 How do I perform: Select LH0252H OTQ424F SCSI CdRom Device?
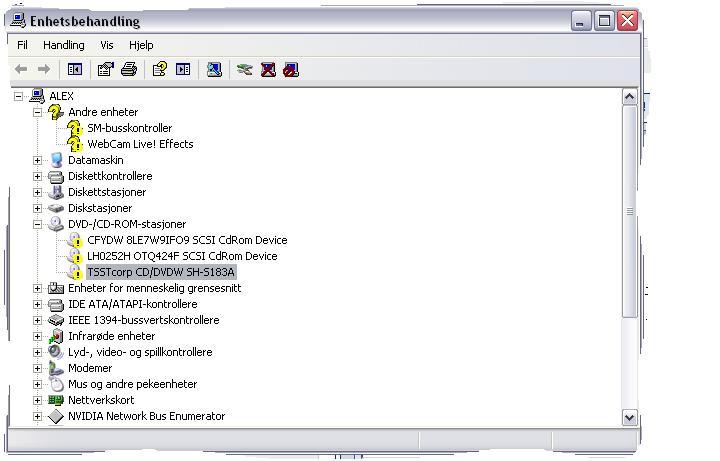(x=182, y=256)
